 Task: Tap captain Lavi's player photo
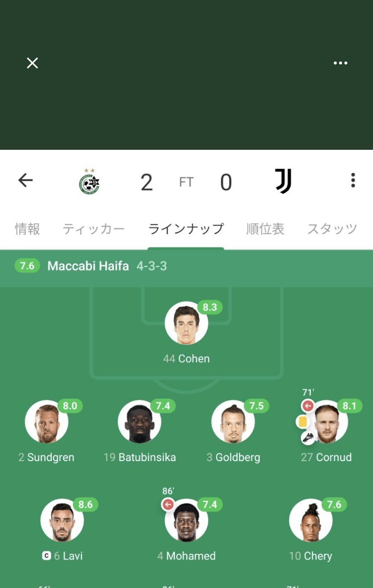pos(62,521)
